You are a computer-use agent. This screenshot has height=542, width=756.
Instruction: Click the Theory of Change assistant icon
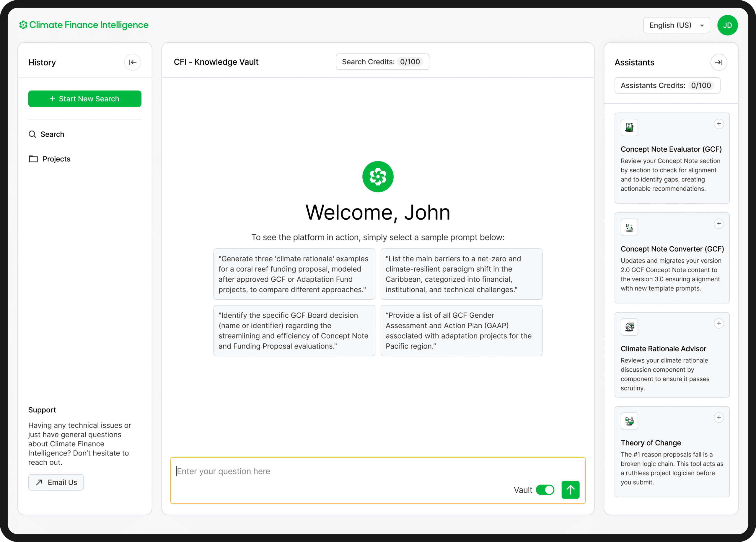point(629,421)
